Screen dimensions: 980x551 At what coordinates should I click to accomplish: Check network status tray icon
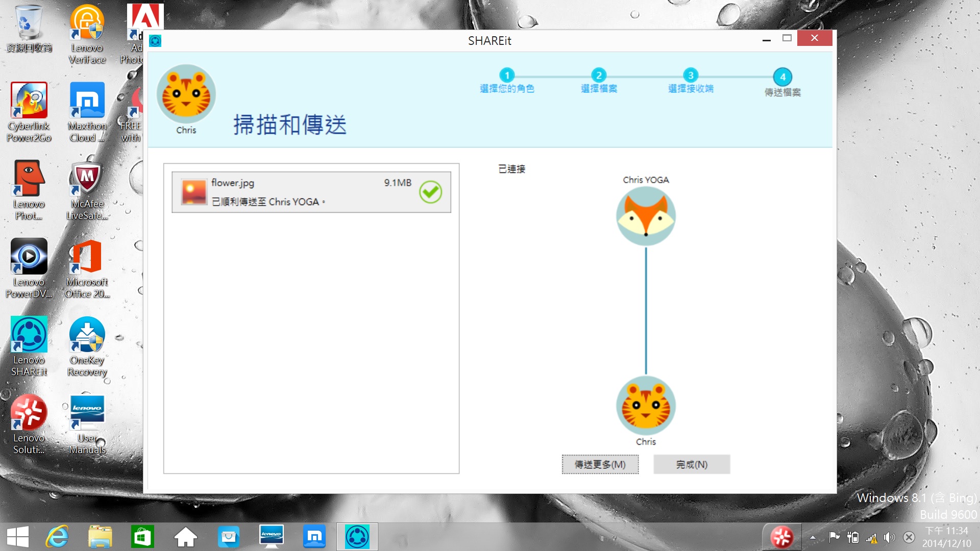pyautogui.click(x=871, y=537)
